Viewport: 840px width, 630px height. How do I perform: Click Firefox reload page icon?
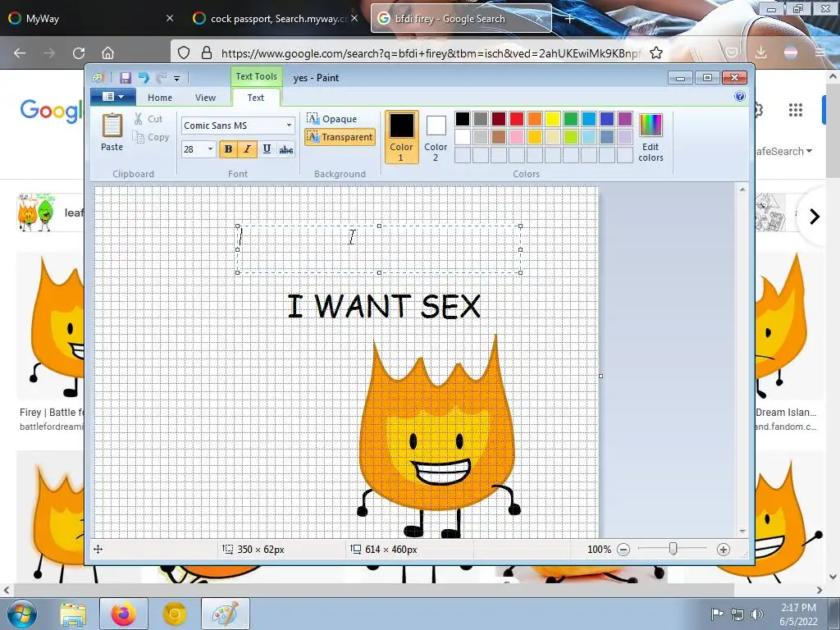[x=79, y=53]
